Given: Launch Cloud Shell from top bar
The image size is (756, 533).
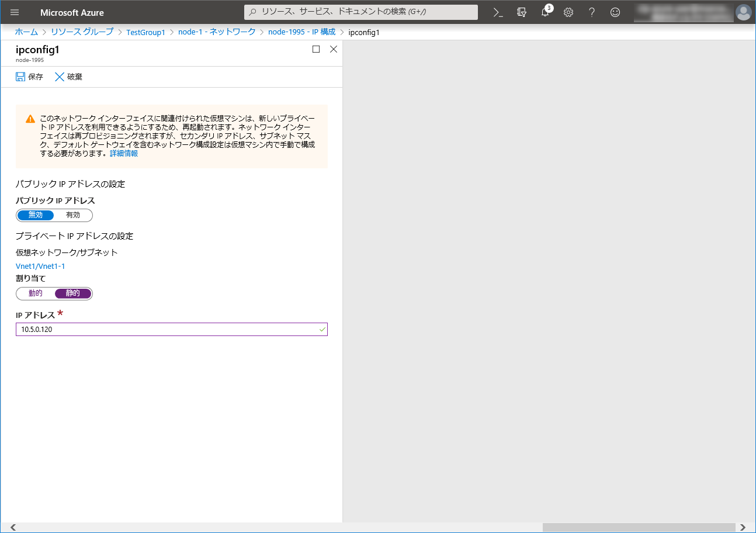Looking at the screenshot, I should [x=498, y=12].
